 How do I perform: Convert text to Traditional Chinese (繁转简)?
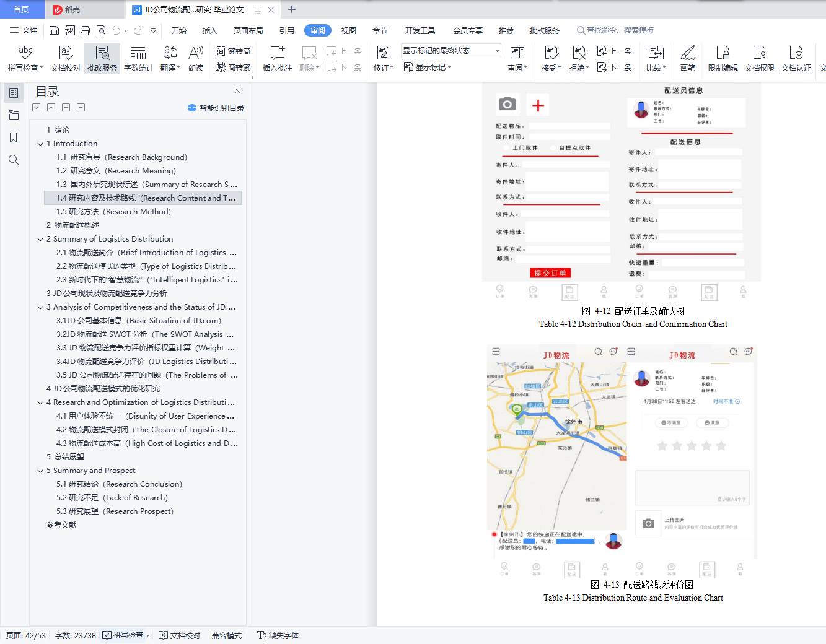tap(233, 51)
